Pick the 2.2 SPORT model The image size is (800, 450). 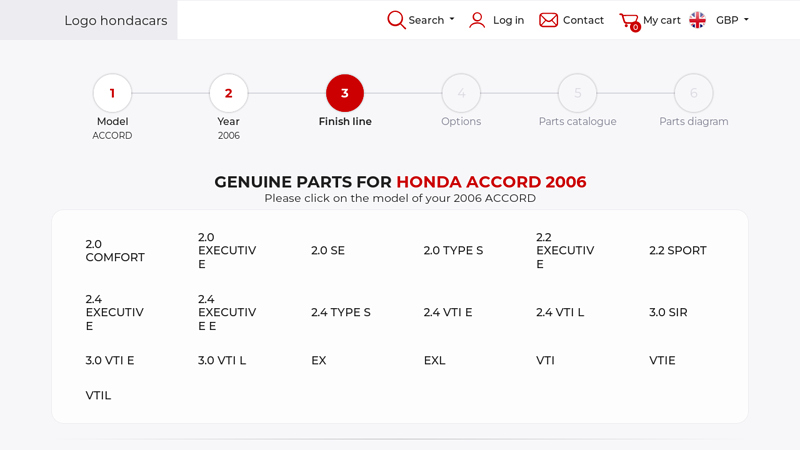(678, 251)
